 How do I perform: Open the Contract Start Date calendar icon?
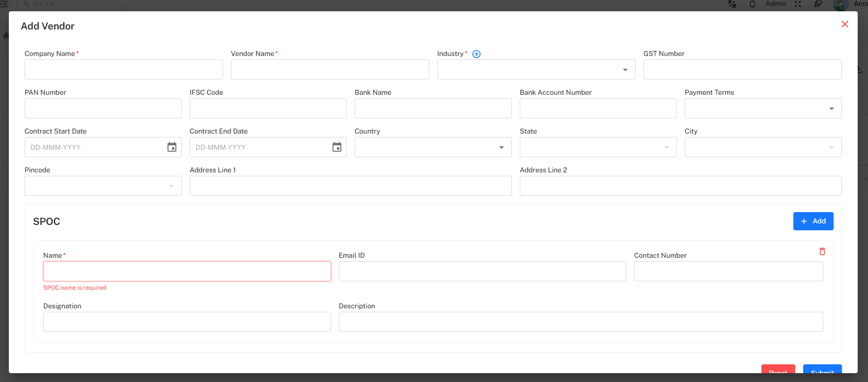[x=172, y=147]
